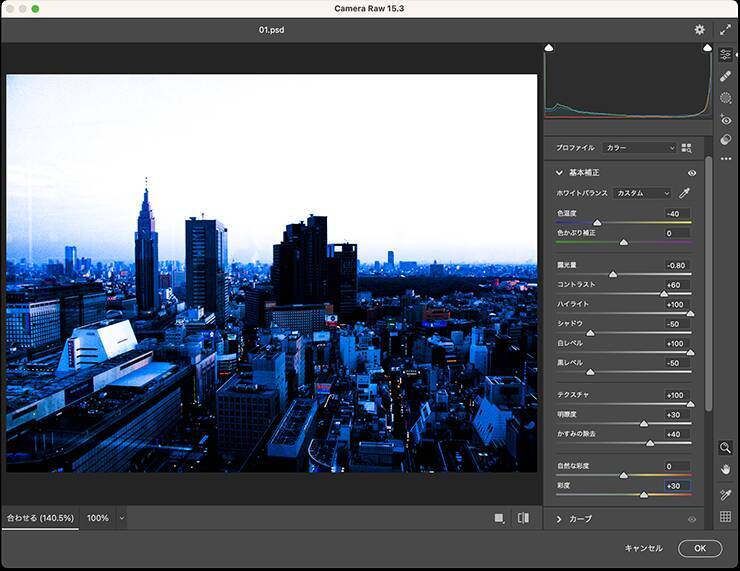Screen dimensions: 740x571
Task: Open the ホワイトバランス dropdown showing カスタム
Action: click(642, 193)
